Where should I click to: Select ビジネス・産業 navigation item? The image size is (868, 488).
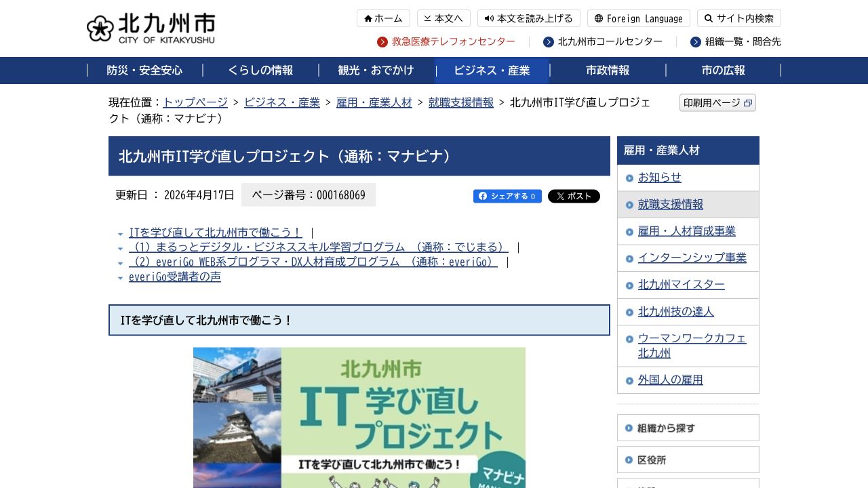[492, 70]
